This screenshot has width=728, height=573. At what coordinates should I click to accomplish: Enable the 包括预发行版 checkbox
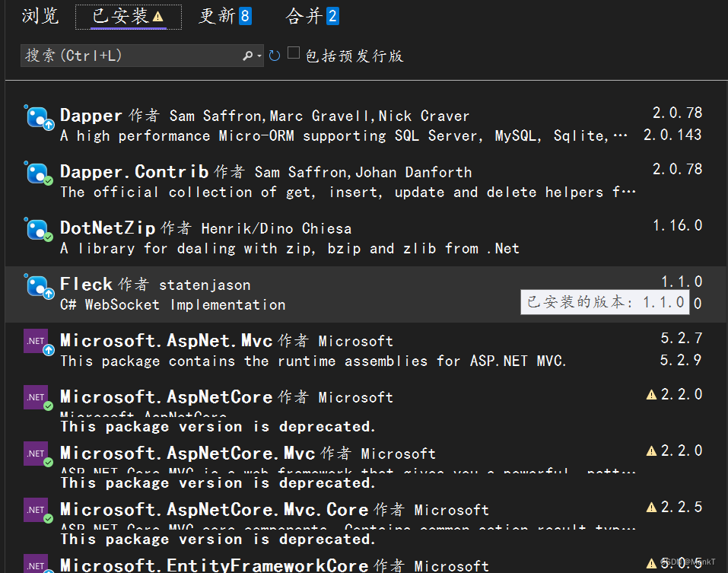[295, 54]
